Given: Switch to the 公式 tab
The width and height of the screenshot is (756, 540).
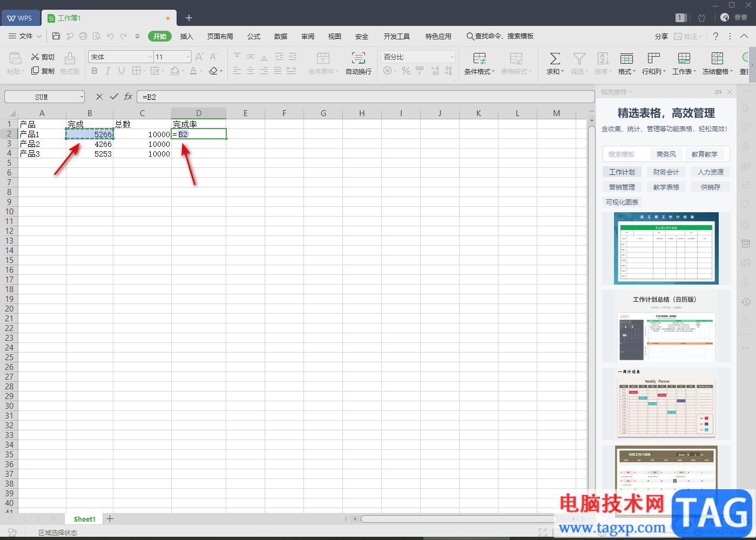Looking at the screenshot, I should point(254,36).
